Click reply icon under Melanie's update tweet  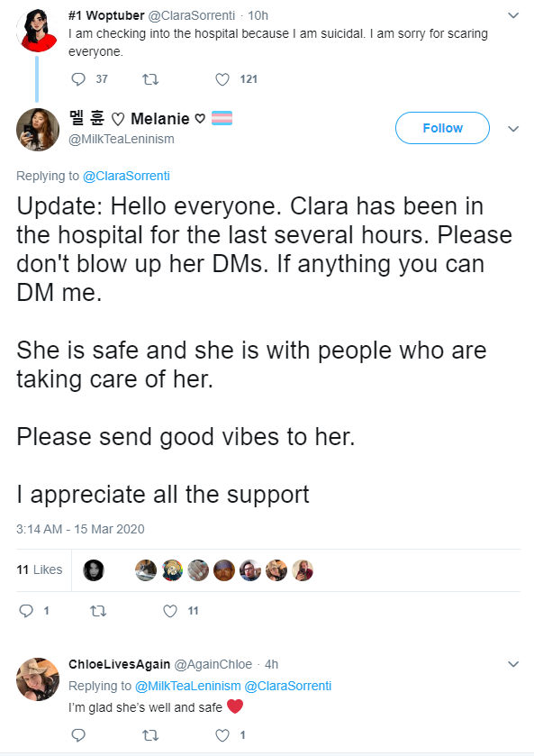point(26,611)
